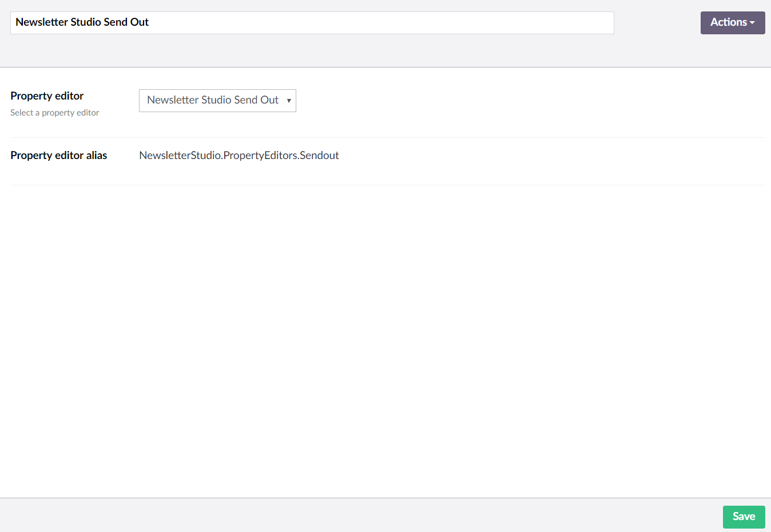Click the 'Select a property editor' description
Viewport: 771px width, 532px height.
(55, 113)
